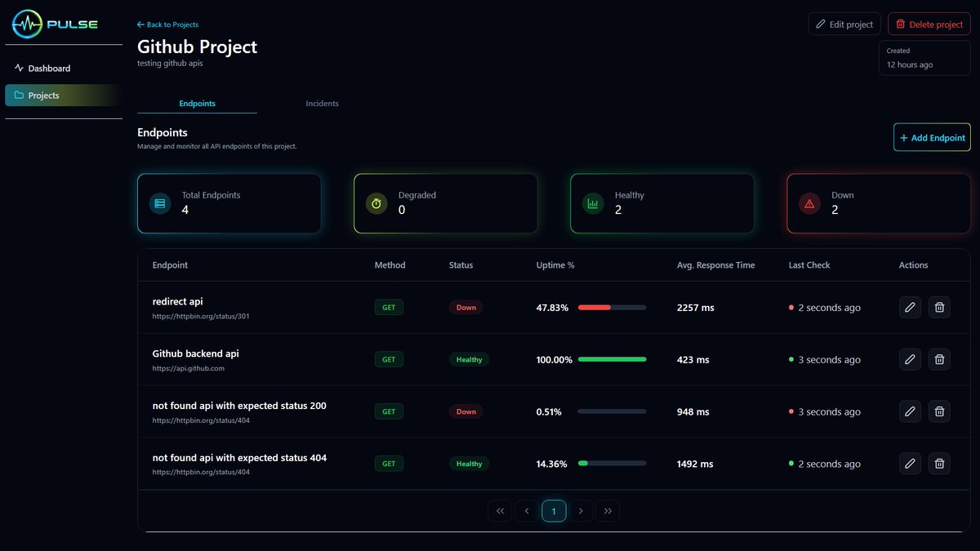Click the Total Endpoints card icon
Viewport: 980px width, 551px height.
160,203
